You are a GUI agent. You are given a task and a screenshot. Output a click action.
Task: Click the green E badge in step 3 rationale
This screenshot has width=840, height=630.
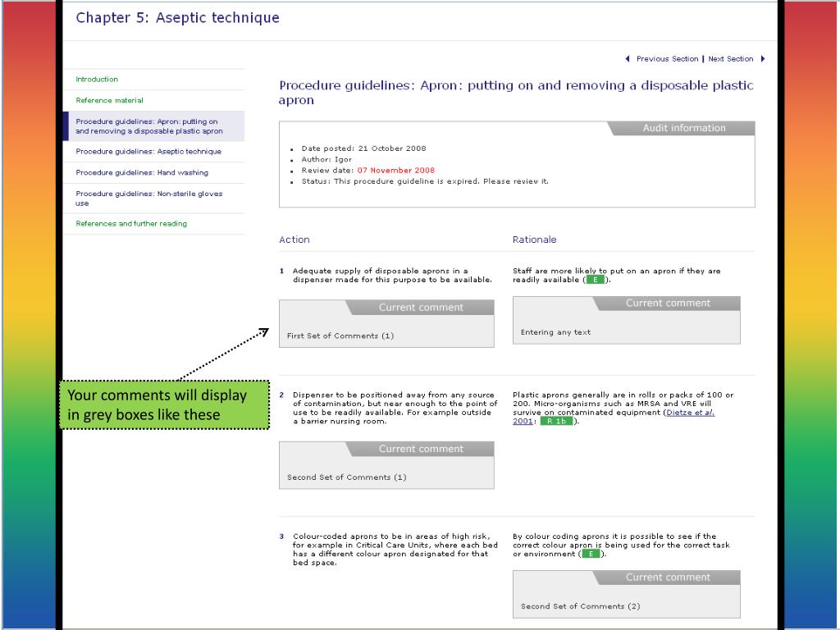pos(591,554)
